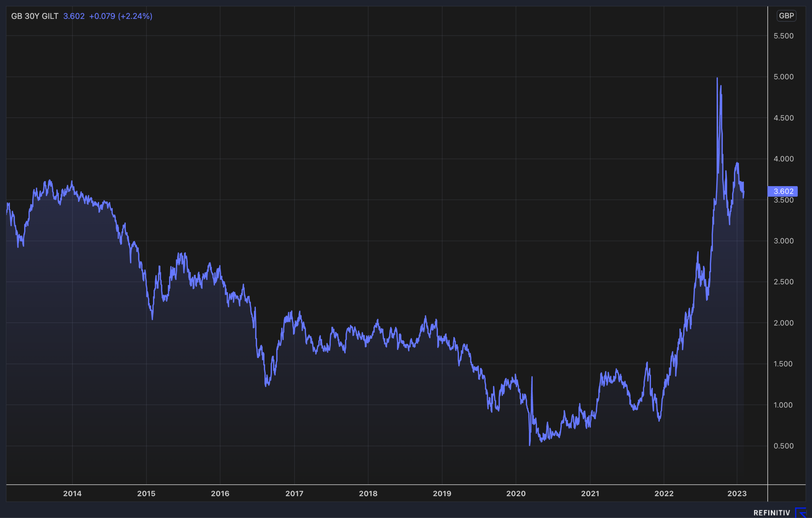Click the 2.500 y-axis label

(783, 282)
